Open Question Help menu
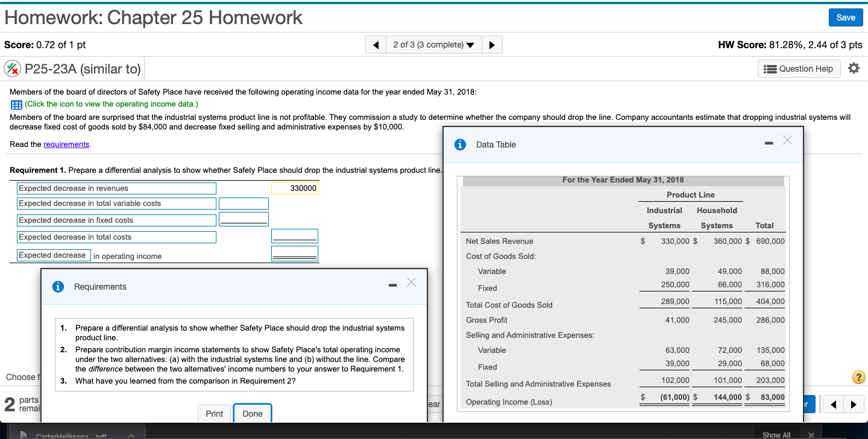The image size is (868, 439). coord(799,69)
